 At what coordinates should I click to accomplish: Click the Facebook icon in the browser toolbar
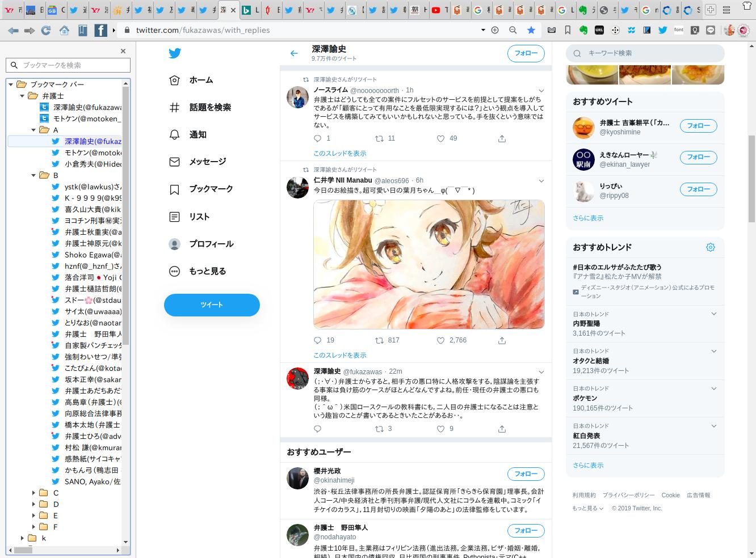point(100,30)
